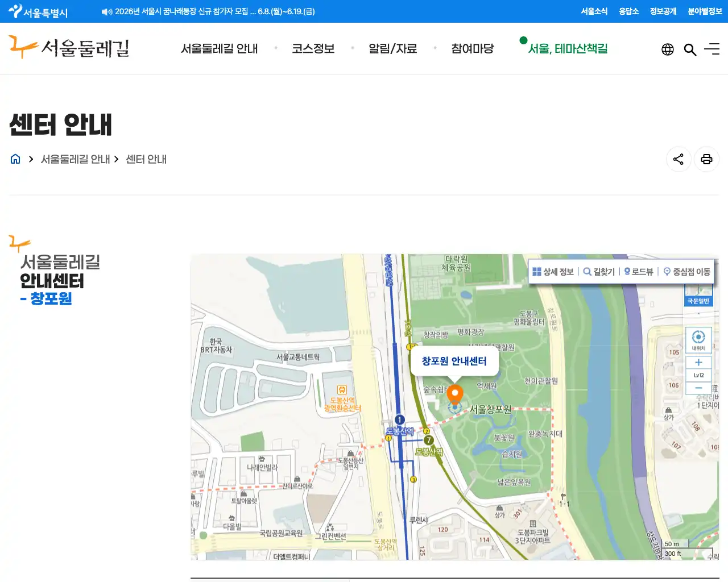Click the 서울특별시 logo in top bar

point(38,11)
